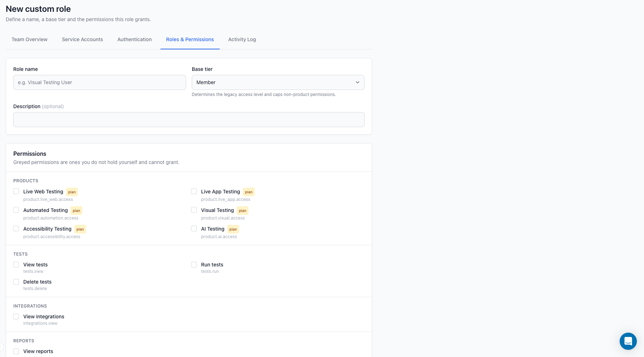
Task: Click the View integrations label
Action: 44,317
